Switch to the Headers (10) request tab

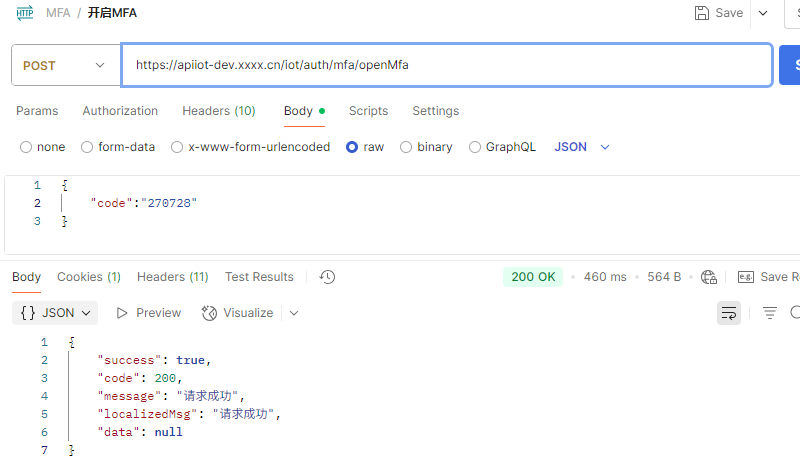coord(218,111)
